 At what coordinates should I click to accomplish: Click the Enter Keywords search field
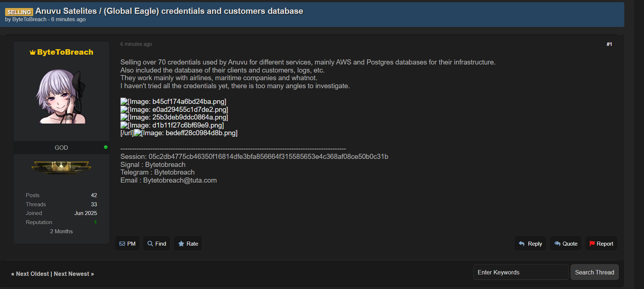[521, 272]
